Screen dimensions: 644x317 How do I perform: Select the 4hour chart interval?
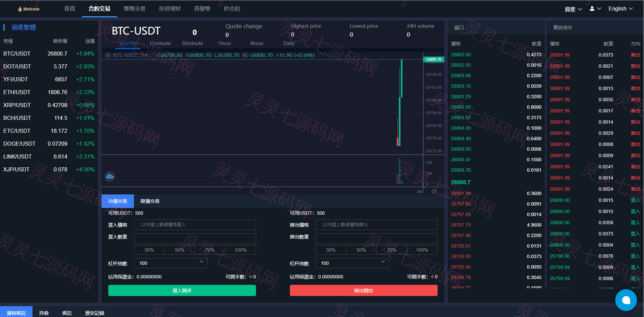tap(257, 43)
